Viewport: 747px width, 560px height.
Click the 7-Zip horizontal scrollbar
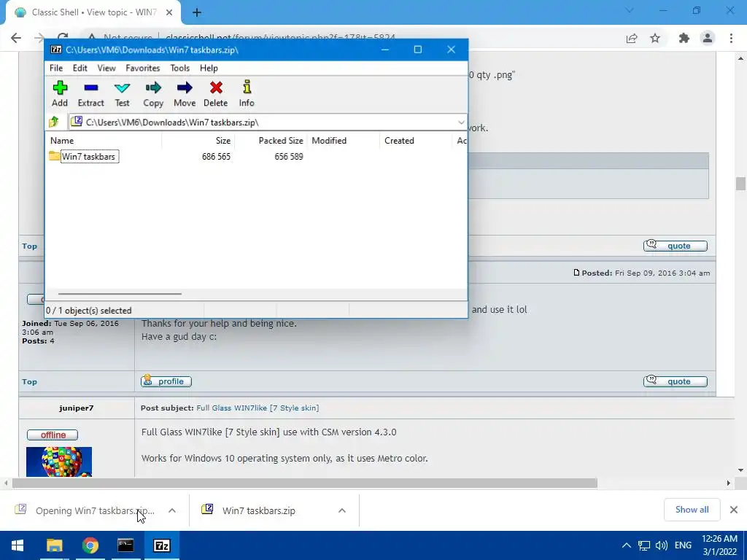tap(120, 294)
